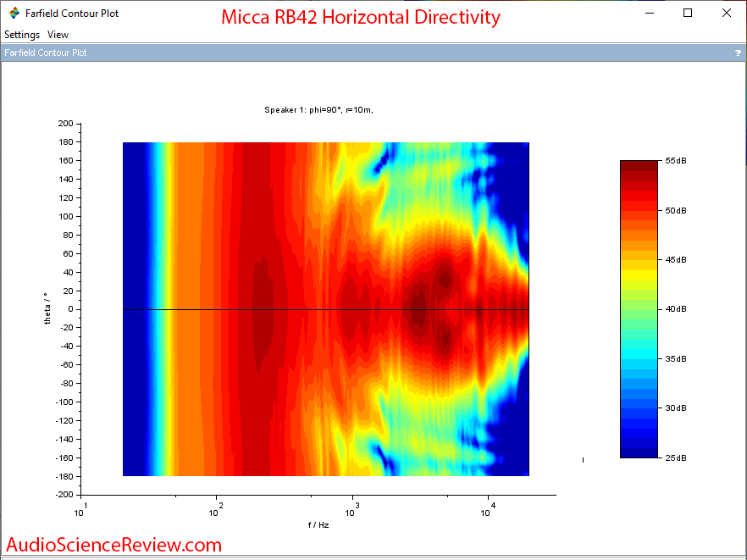Click the -100 tick label on theta axis

[x=64, y=402]
